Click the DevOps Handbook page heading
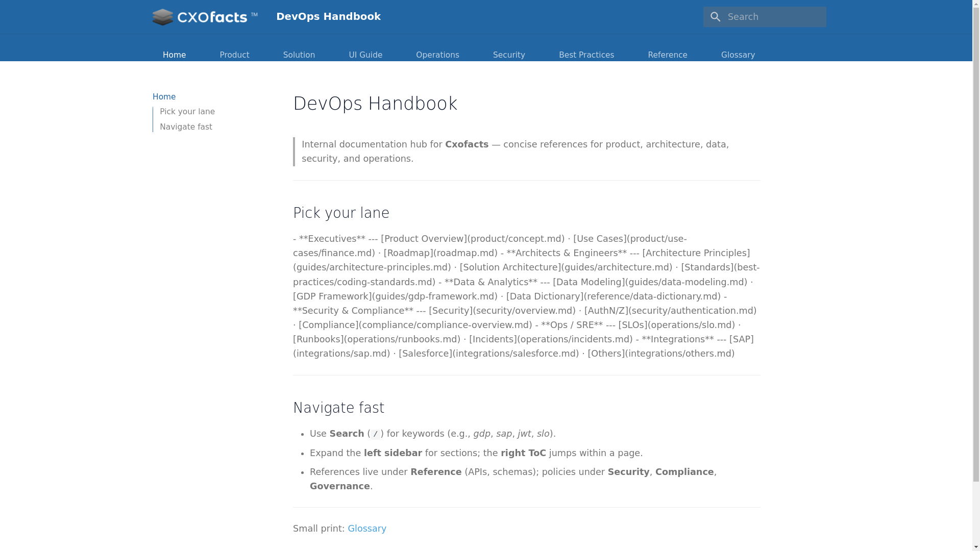980x551 pixels. [375, 104]
